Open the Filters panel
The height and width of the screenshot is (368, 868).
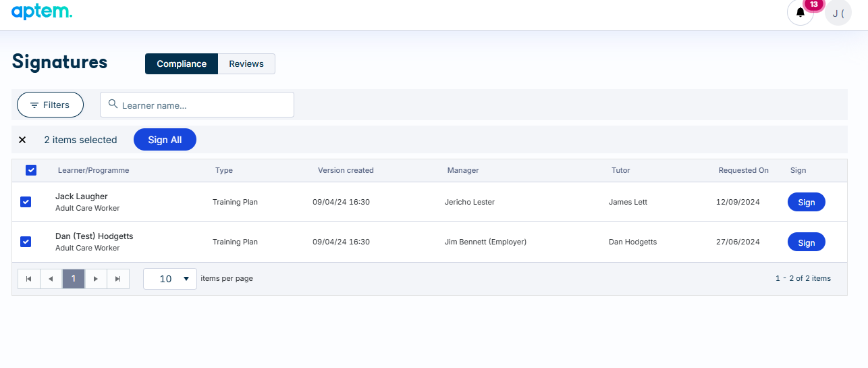pos(50,105)
